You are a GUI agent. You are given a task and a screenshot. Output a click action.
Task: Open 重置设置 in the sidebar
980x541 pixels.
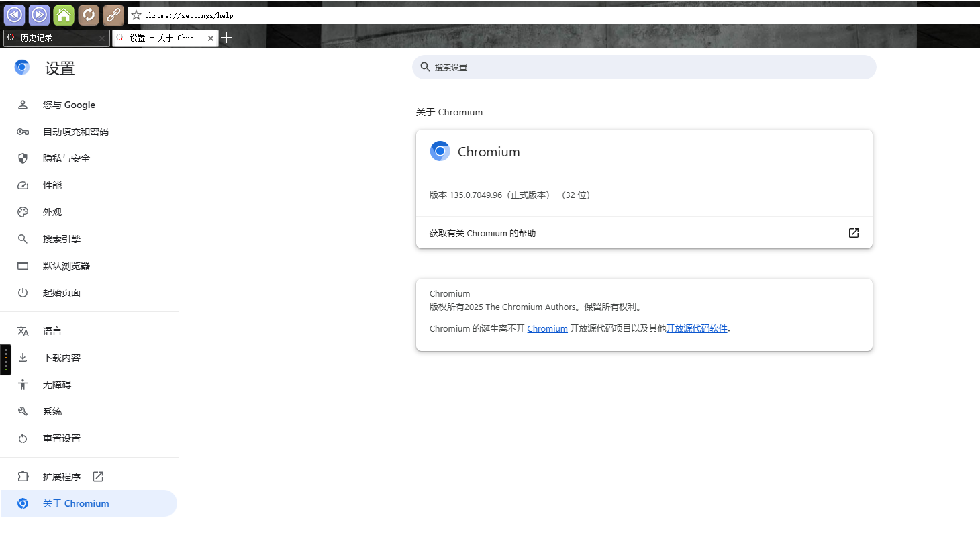click(89, 438)
